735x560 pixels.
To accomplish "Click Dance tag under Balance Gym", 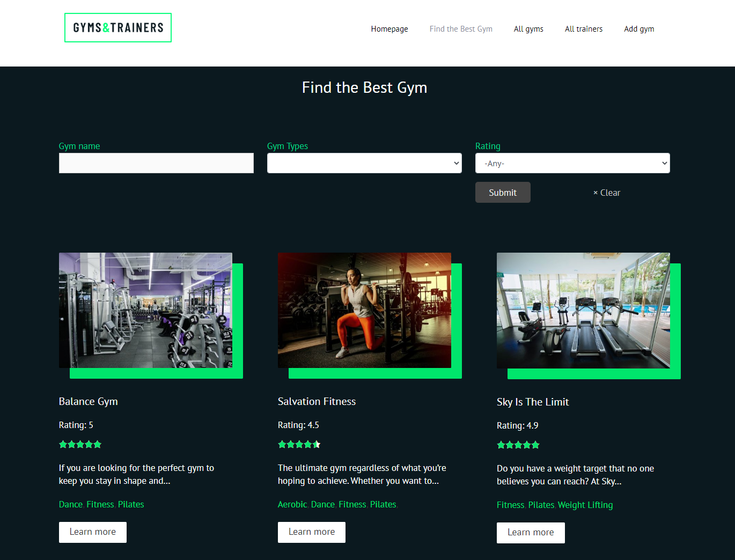I will pyautogui.click(x=71, y=504).
